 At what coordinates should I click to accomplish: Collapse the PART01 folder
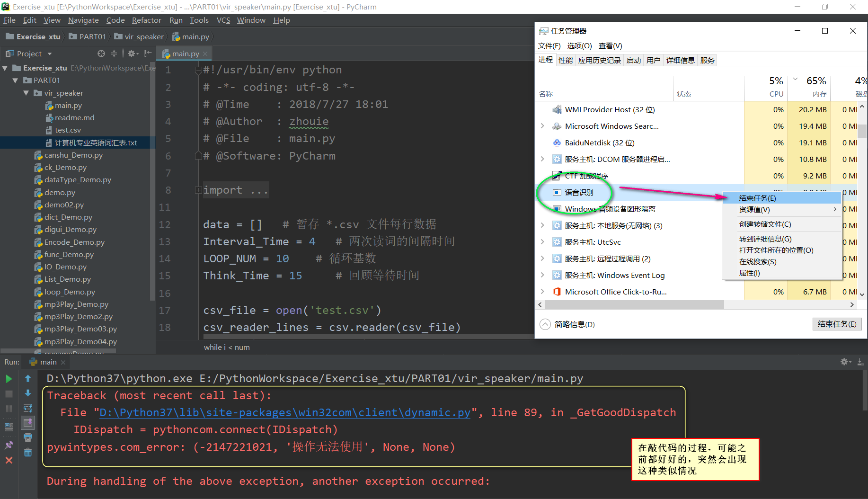tap(16, 80)
